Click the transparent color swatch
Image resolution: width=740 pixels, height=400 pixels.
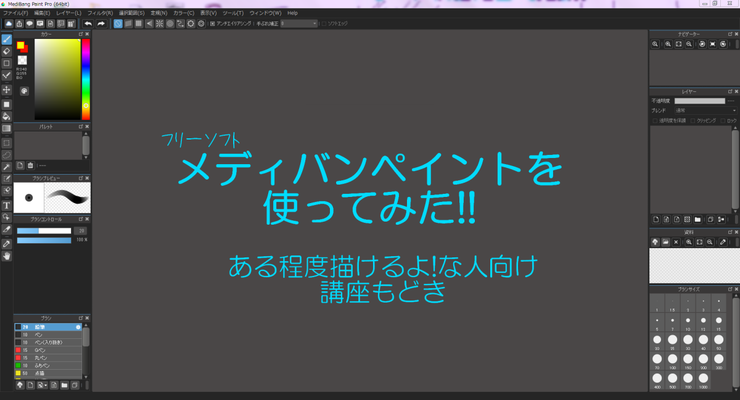coord(22,60)
